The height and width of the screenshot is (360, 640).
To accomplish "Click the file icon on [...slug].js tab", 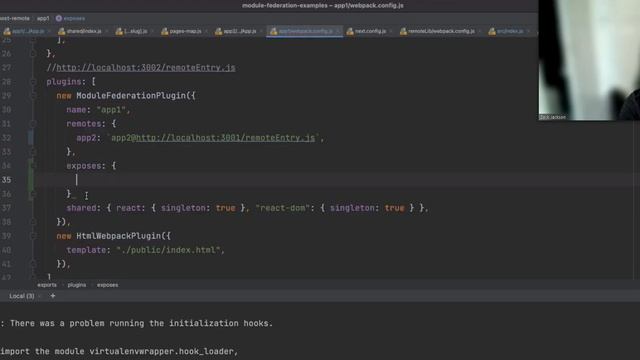I will pos(119,31).
